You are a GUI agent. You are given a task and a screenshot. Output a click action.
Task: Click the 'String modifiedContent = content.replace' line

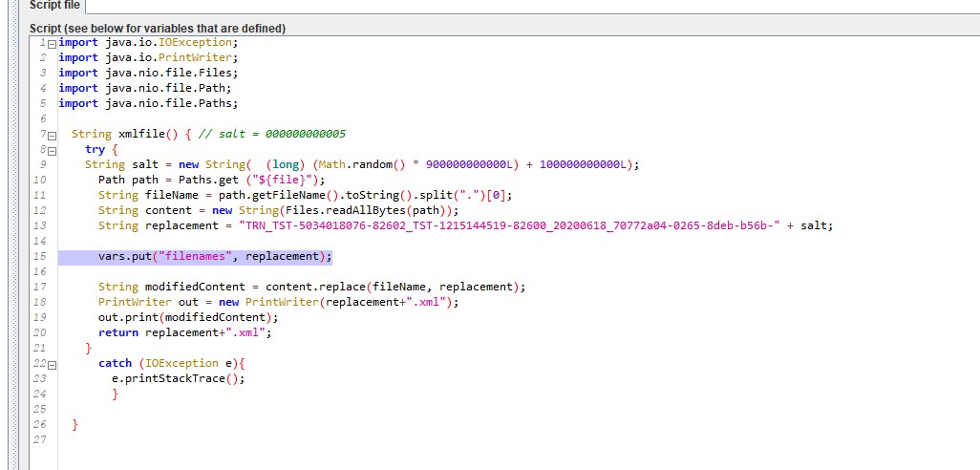(x=312, y=287)
